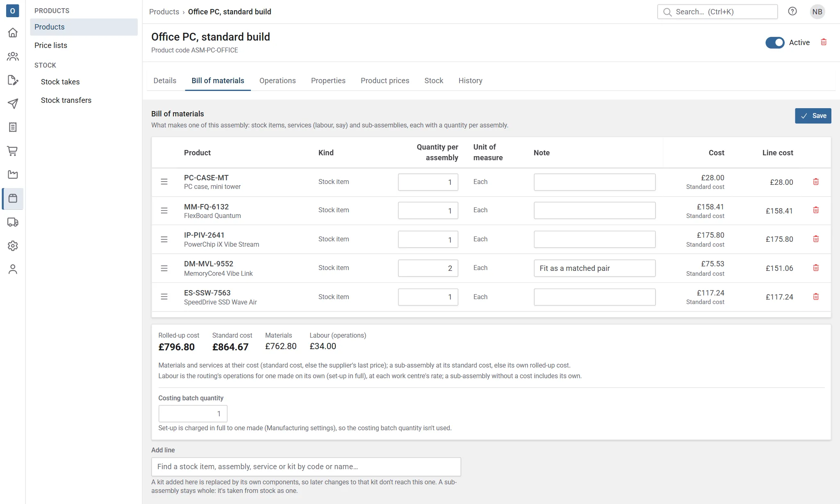
Task: Open the user person icon in the sidebar
Action: point(13,270)
